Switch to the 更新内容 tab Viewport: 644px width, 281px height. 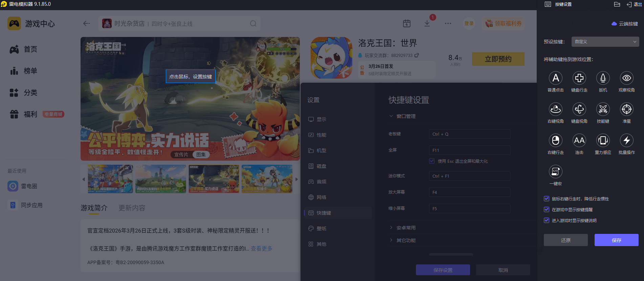coord(132,208)
